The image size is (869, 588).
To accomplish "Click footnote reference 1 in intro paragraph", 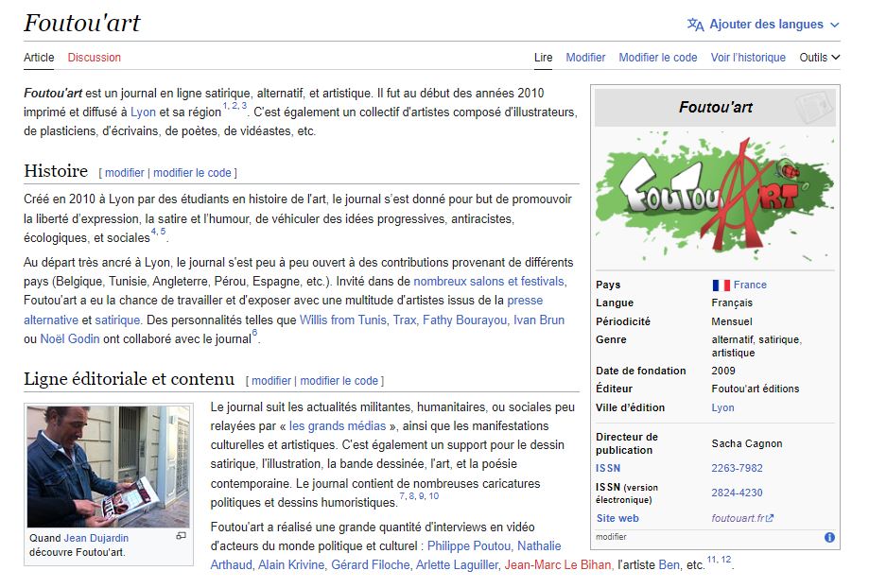I will pos(225,106).
